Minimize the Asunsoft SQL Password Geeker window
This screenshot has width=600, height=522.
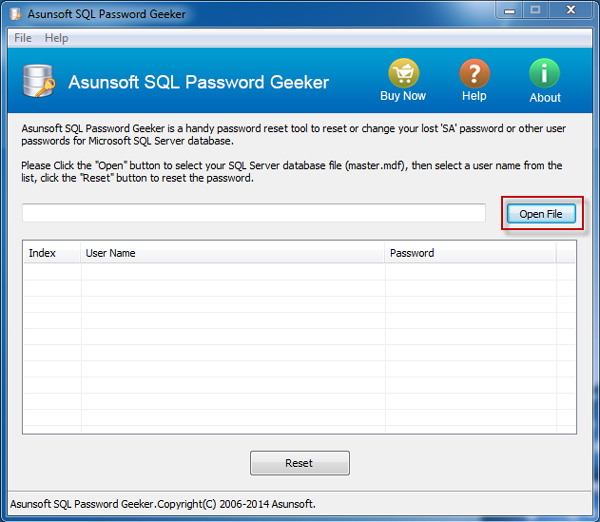pyautogui.click(x=509, y=10)
